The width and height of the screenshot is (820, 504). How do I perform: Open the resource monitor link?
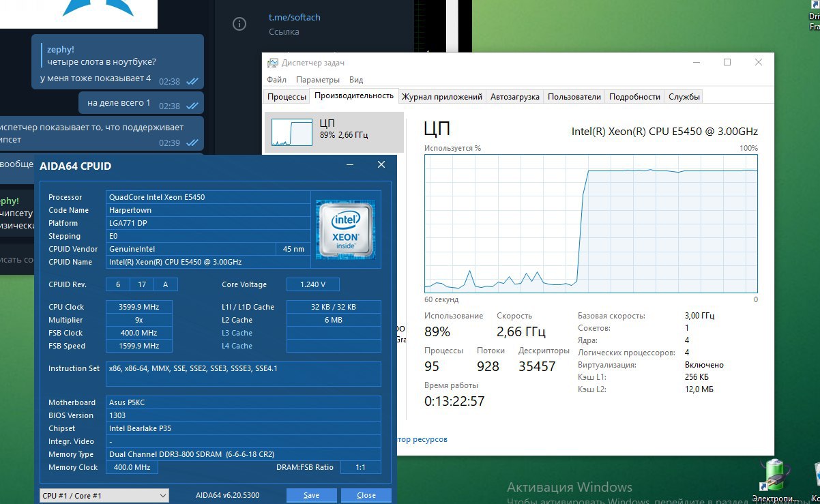point(422,439)
